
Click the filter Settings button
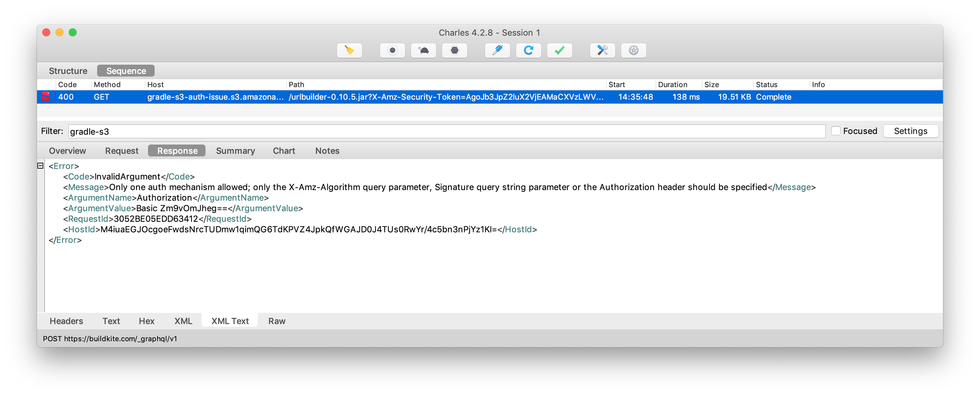pos(910,131)
